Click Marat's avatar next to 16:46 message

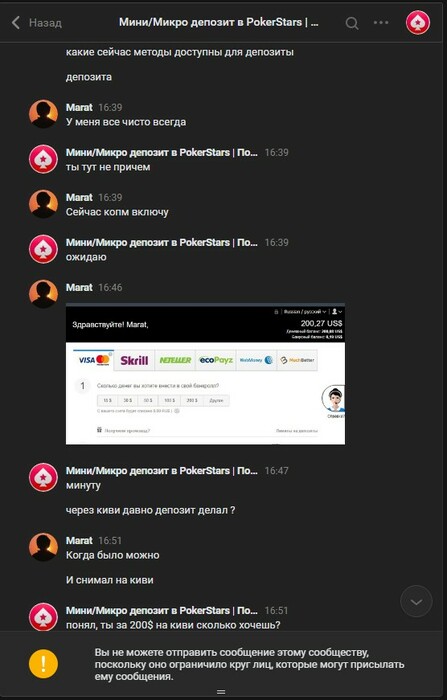click(43, 294)
